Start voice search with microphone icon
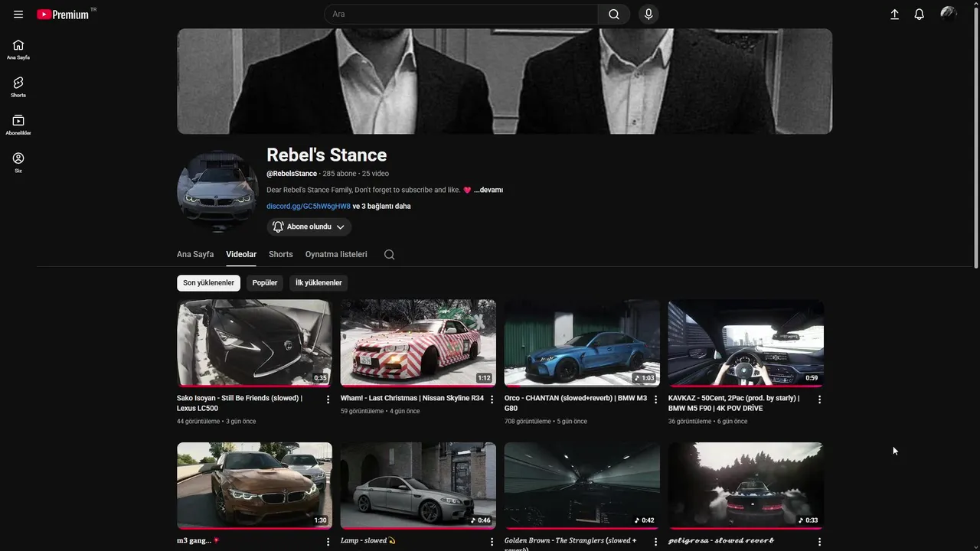Screen dimensions: 980x551 pos(648,15)
